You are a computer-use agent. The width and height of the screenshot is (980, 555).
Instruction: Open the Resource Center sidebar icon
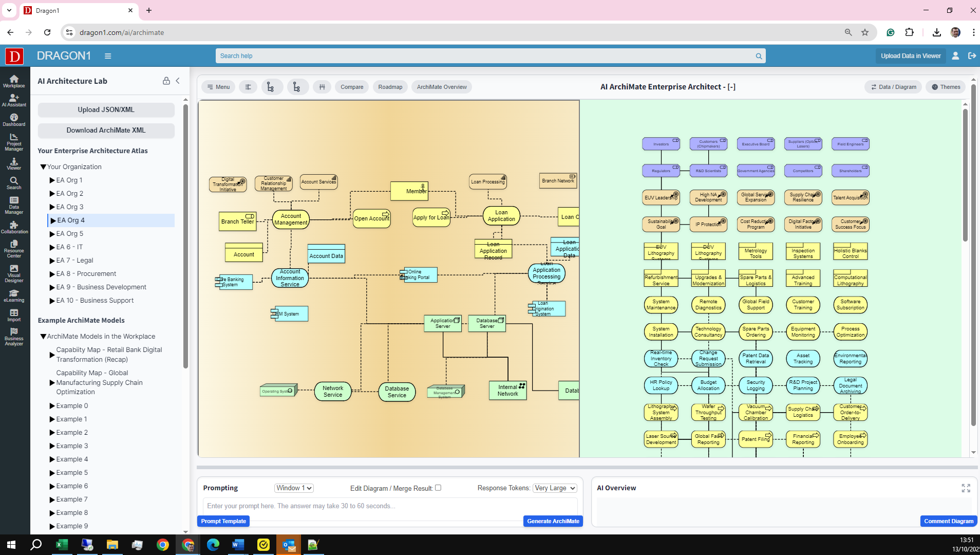[x=14, y=249]
